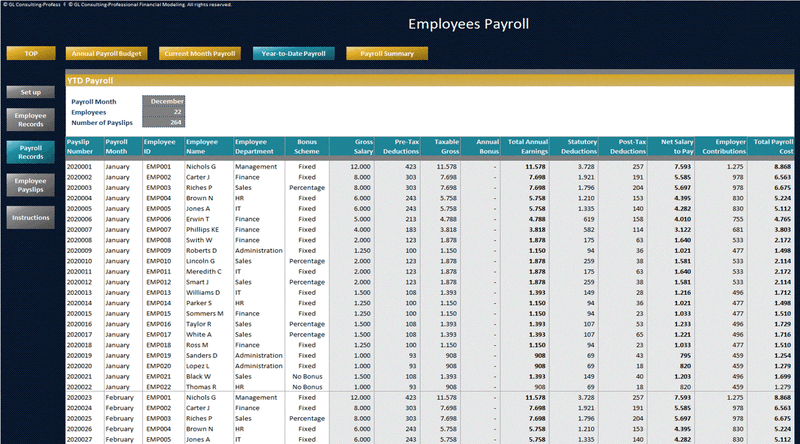Click the Bonus Scheme column header
This screenshot has height=444, width=800.
pos(307,146)
